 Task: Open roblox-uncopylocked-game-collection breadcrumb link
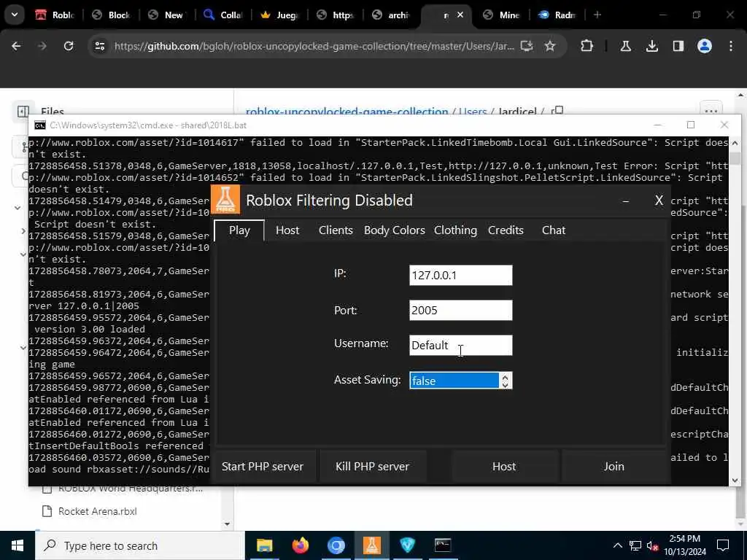(347, 112)
